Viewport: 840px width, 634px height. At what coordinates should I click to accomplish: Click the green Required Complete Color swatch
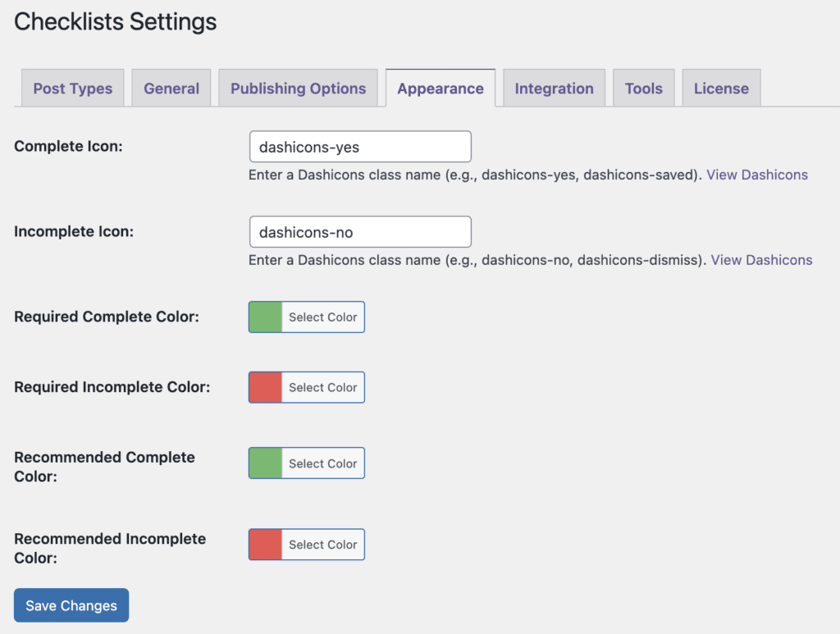[x=266, y=317]
